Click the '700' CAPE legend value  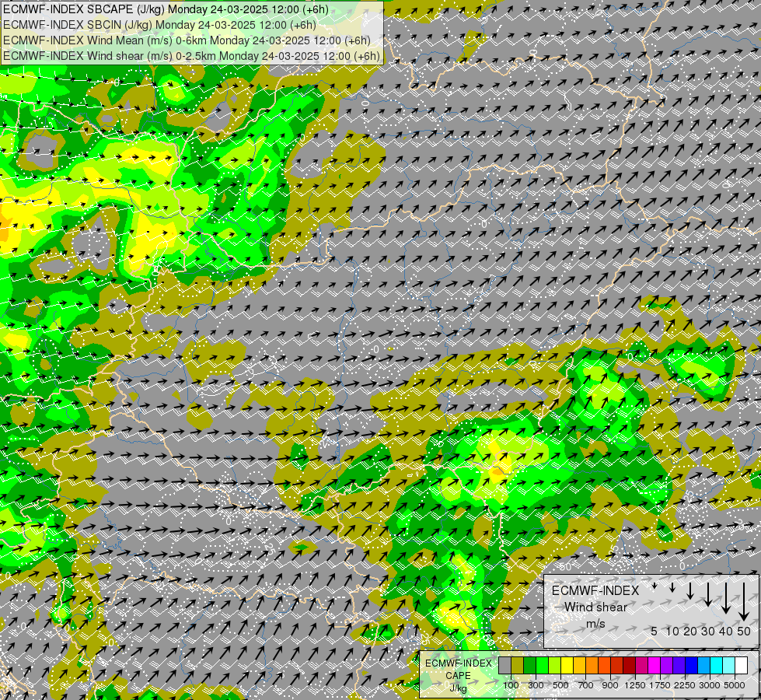[586, 685]
